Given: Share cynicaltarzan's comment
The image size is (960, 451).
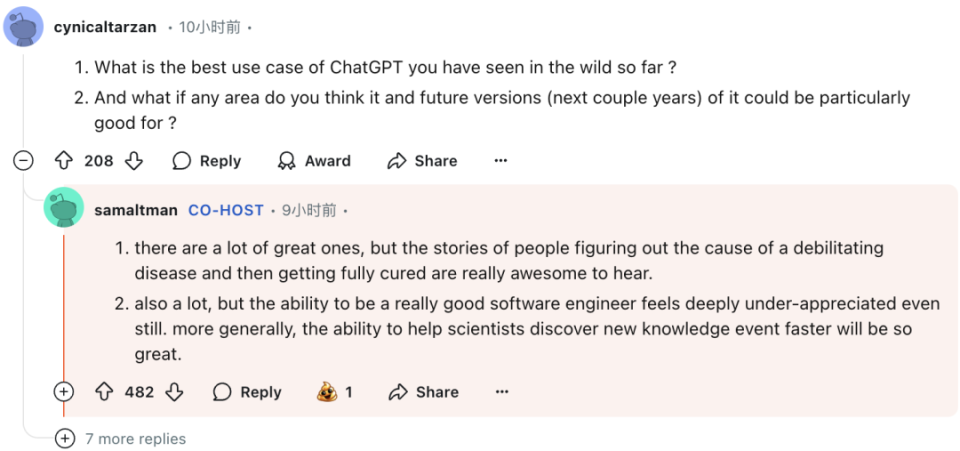Looking at the screenshot, I should (422, 161).
